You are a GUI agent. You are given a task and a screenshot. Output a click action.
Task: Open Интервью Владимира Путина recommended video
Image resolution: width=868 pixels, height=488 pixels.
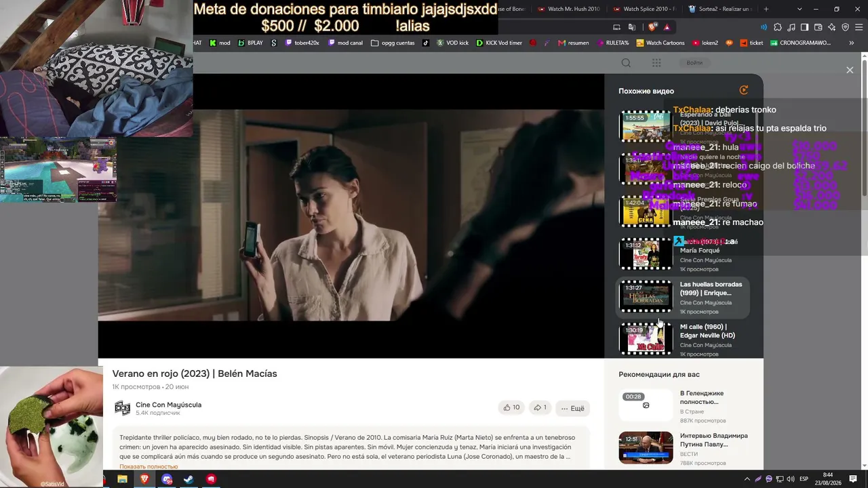[x=714, y=440]
